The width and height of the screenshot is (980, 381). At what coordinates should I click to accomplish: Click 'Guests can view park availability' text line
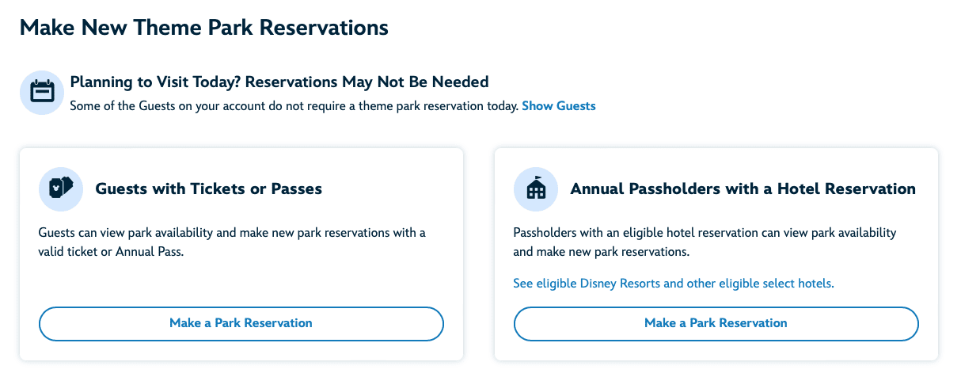tap(232, 233)
